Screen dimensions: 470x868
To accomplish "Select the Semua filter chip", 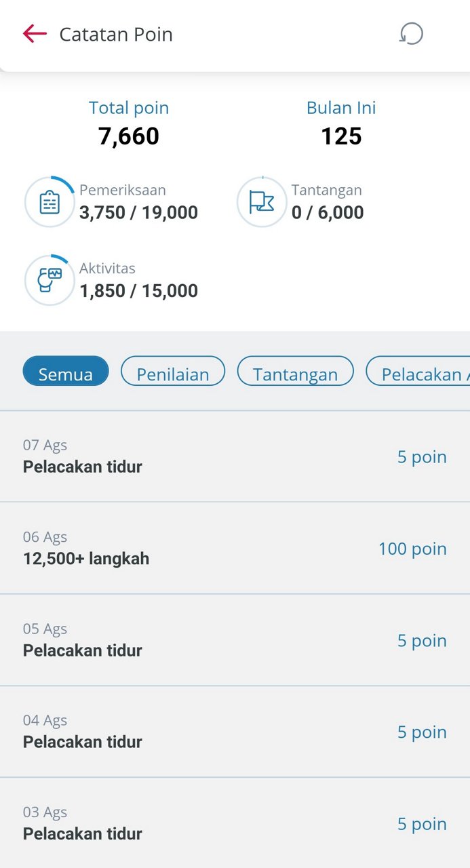I will (x=66, y=372).
